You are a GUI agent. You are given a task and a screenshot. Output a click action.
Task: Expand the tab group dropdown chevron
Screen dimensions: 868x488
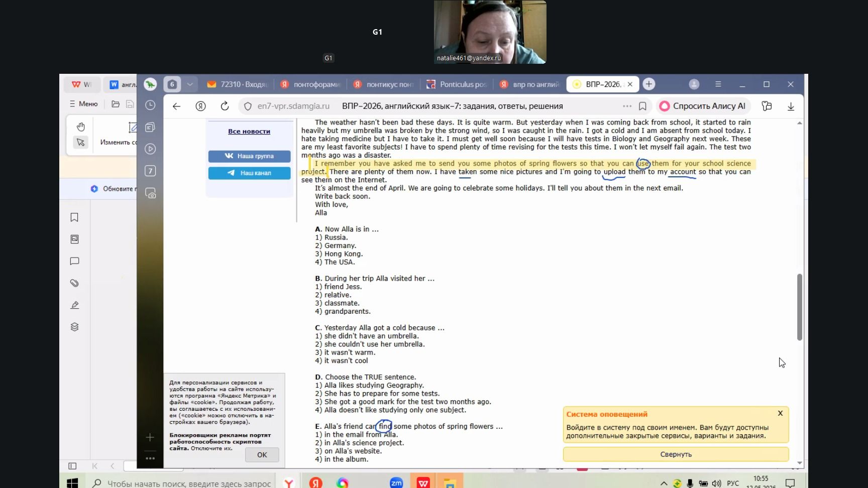point(190,84)
